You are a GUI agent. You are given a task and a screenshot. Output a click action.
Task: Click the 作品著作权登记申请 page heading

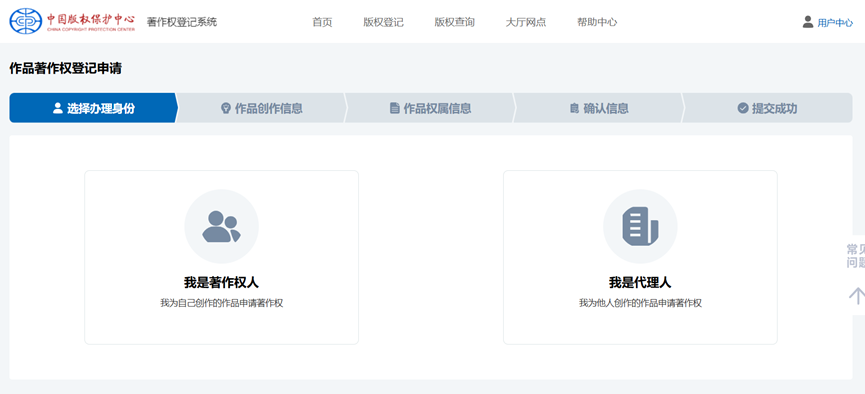pos(66,69)
